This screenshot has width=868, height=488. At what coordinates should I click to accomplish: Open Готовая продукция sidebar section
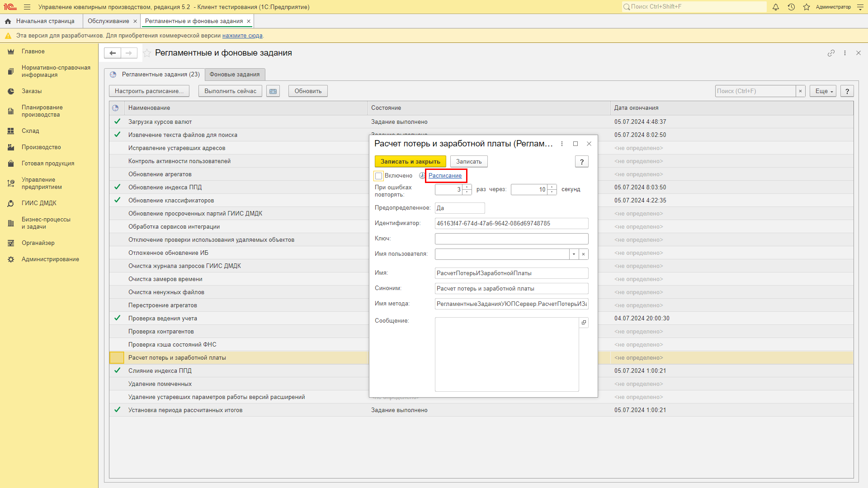pyautogui.click(x=48, y=164)
